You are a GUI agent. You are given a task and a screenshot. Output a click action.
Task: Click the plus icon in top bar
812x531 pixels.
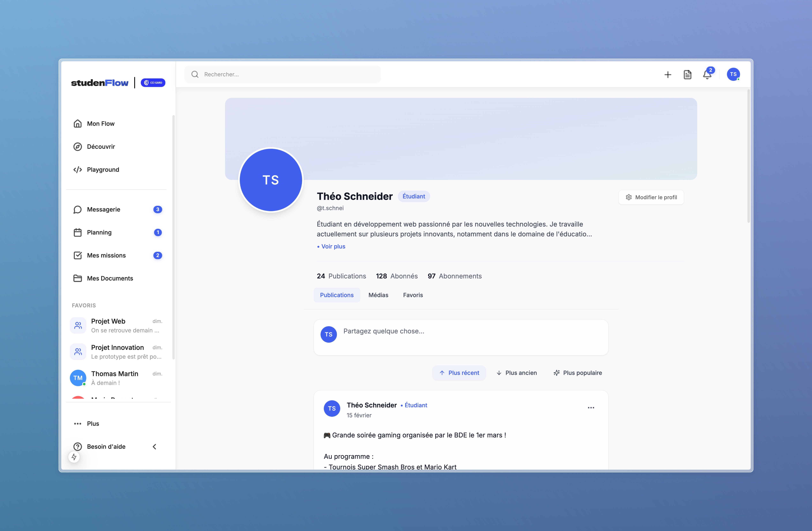pos(668,74)
